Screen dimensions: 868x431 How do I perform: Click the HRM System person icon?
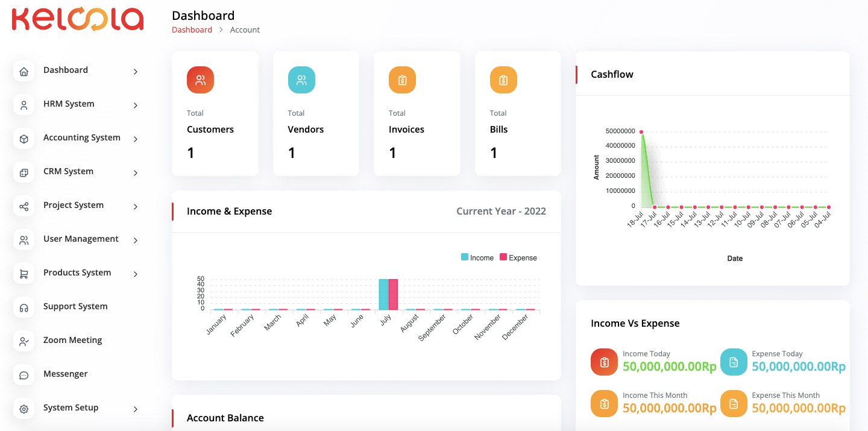click(x=24, y=105)
